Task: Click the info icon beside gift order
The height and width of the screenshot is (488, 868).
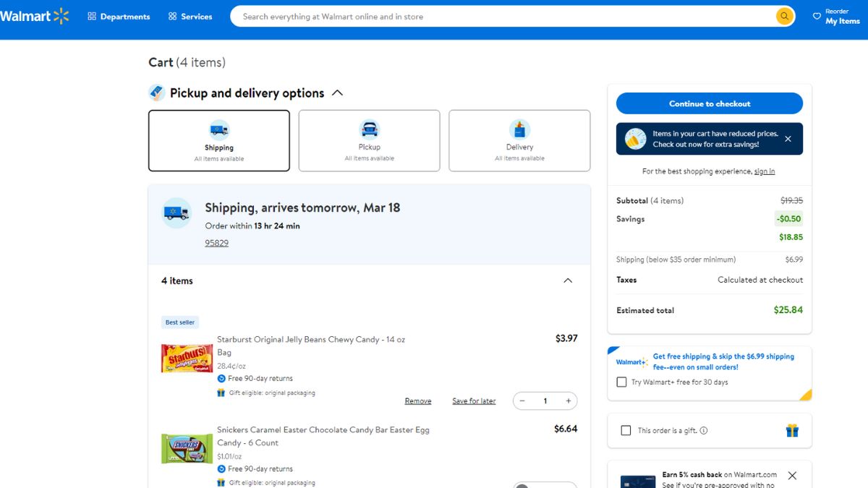Action: [x=704, y=431]
